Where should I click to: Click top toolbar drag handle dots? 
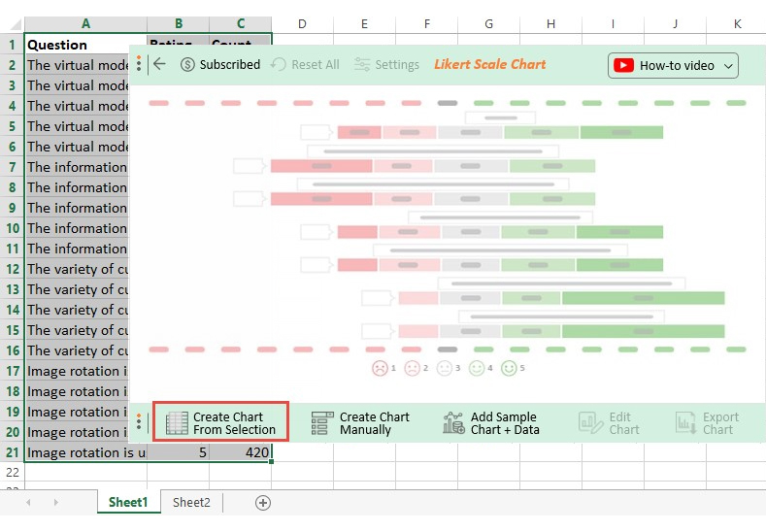tap(139, 64)
